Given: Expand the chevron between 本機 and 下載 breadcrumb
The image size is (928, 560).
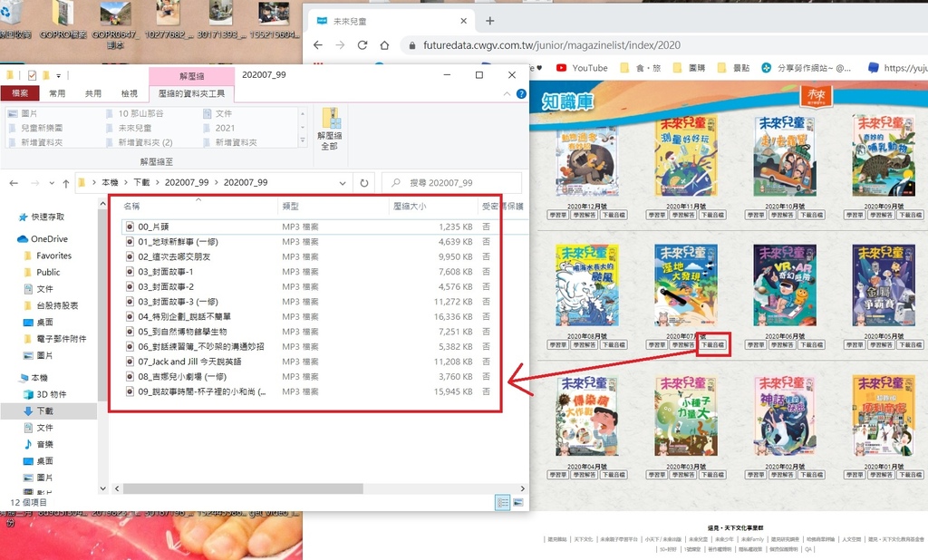Looking at the screenshot, I should 125,182.
